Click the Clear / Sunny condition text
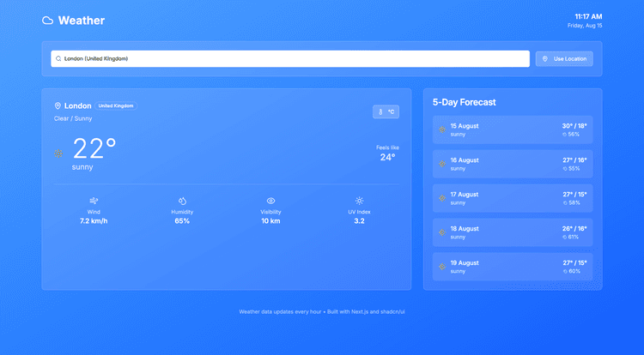This screenshot has width=644, height=355. 73,118
